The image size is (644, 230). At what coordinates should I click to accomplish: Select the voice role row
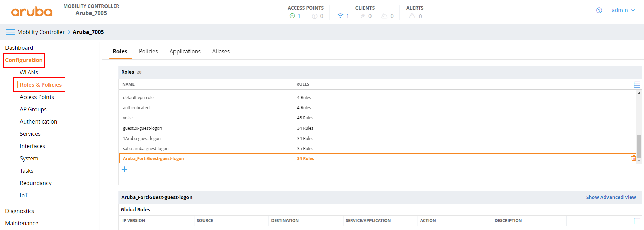click(128, 118)
